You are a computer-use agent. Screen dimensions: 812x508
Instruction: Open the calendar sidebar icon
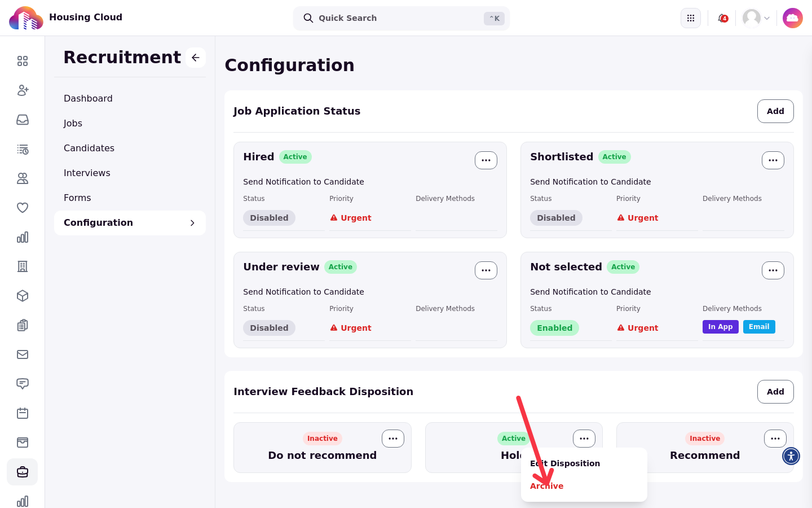[x=23, y=413]
